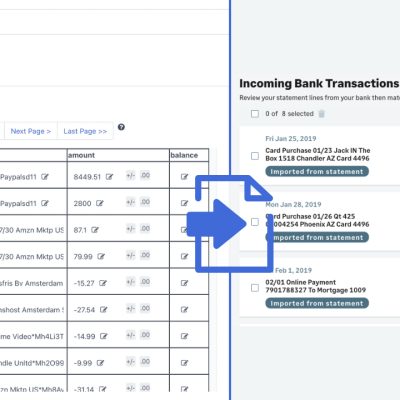Click the 'Fri Jan 25, 2019' date
Viewport: 400px width, 400px height.
click(x=291, y=139)
